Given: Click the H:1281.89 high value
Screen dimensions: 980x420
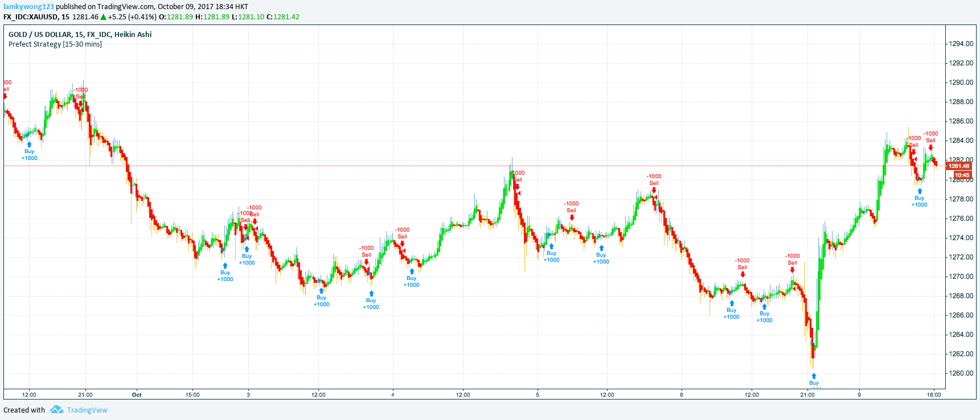Looking at the screenshot, I should click(x=212, y=17).
